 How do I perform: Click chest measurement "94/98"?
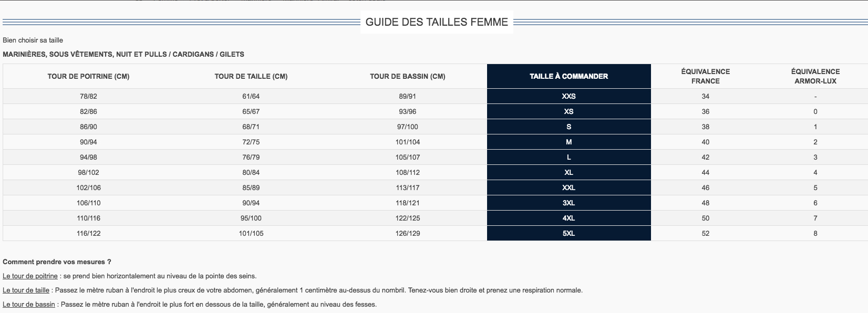(x=88, y=157)
